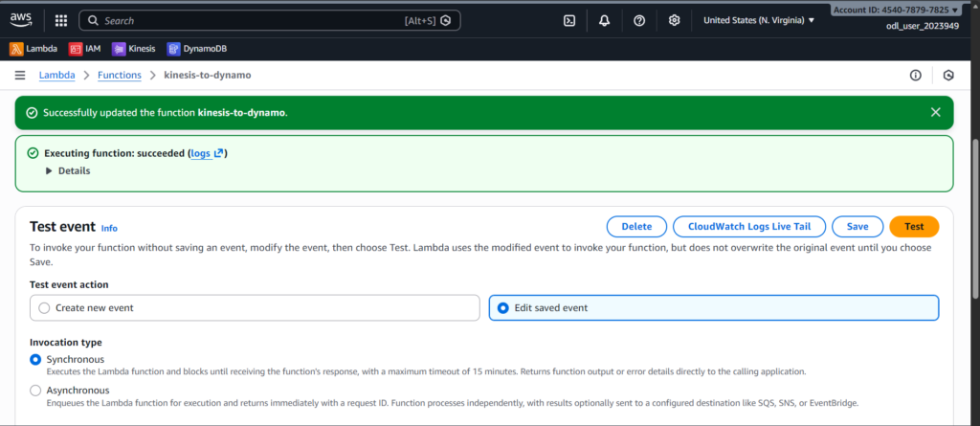This screenshot has height=426, width=980.
Task: Open the AWS services grid menu
Action: pyautogui.click(x=60, y=20)
